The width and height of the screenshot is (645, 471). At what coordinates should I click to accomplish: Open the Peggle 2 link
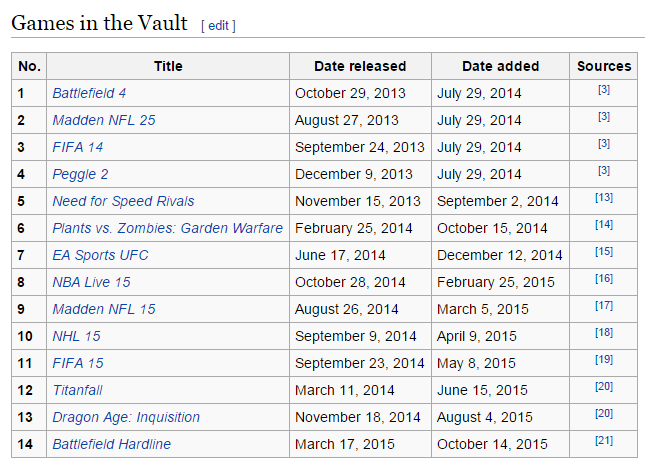coord(80,174)
